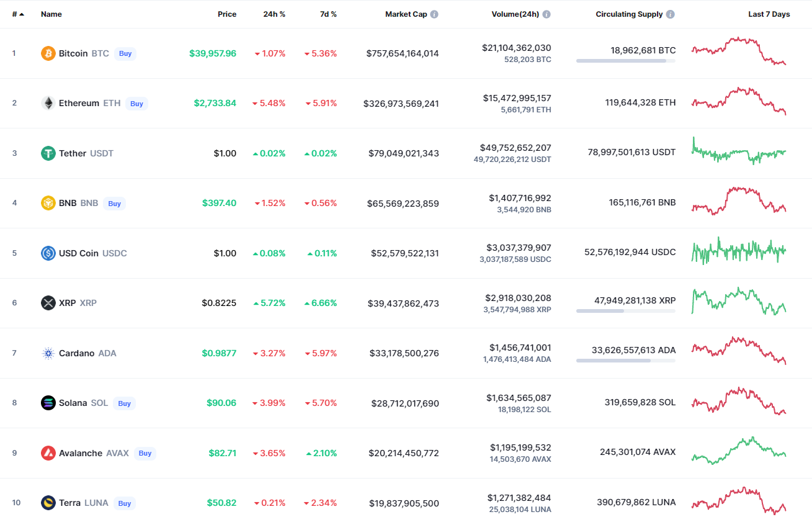Viewport: 812px width, 522px height.
Task: Click the Ethereum diamond logo icon
Action: 48,103
